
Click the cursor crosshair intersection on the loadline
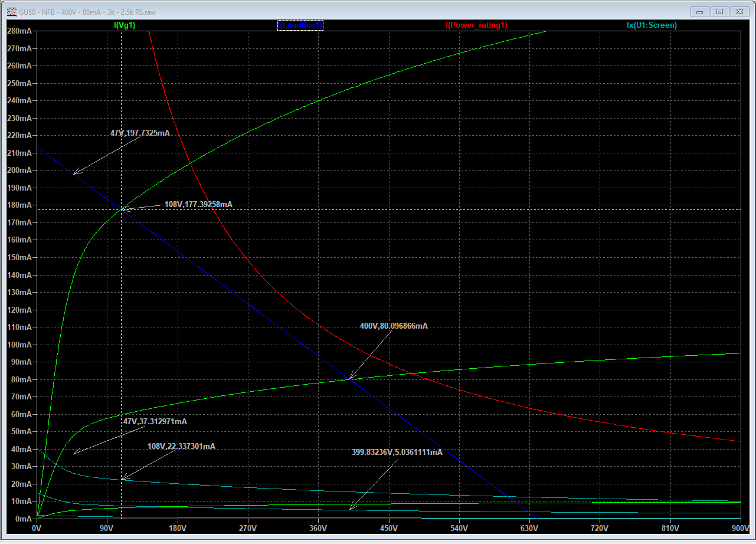click(122, 209)
